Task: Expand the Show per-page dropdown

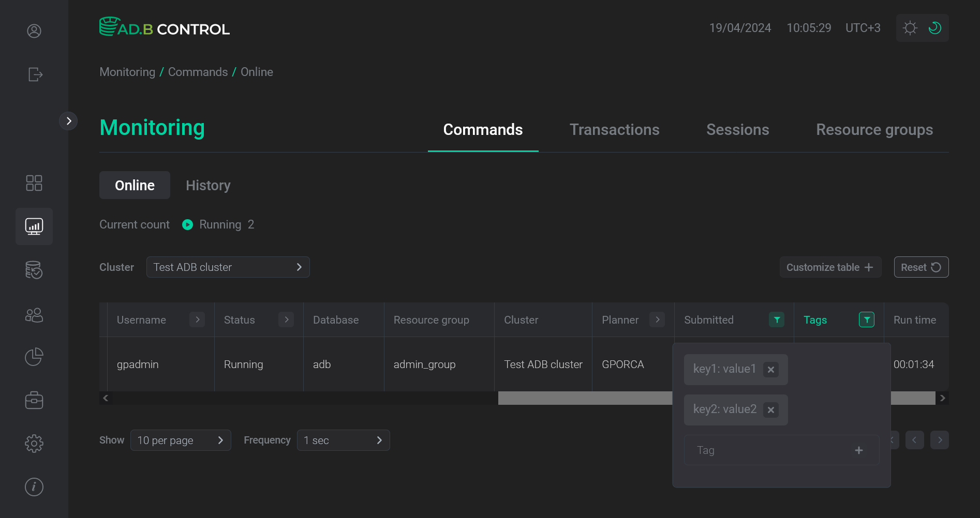Action: pyautogui.click(x=181, y=440)
